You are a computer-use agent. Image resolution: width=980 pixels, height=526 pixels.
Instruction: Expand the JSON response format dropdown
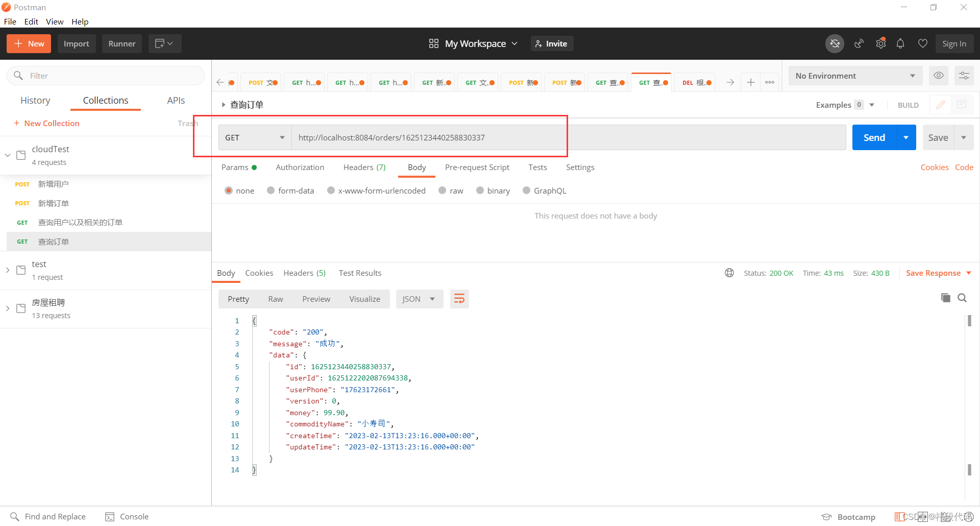click(419, 299)
